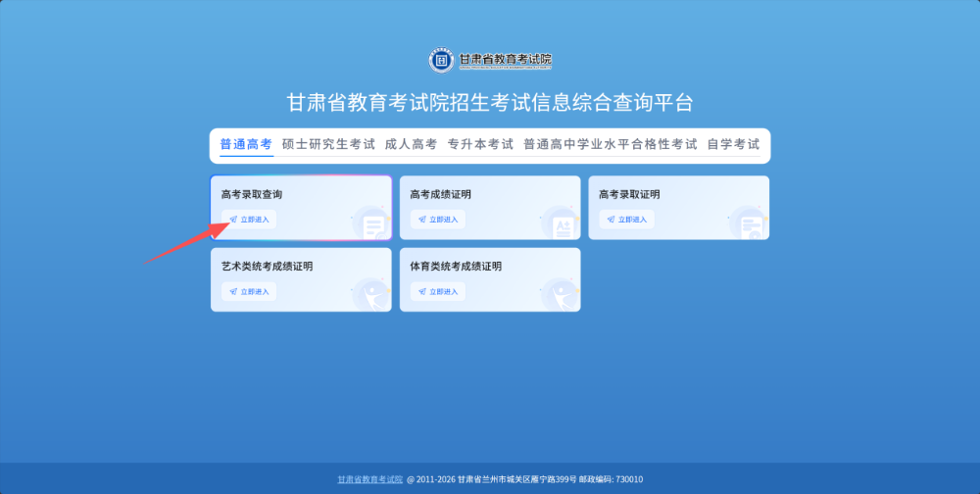The height and width of the screenshot is (494, 980).
Task: Open the 成人高考 tab
Action: (x=412, y=144)
